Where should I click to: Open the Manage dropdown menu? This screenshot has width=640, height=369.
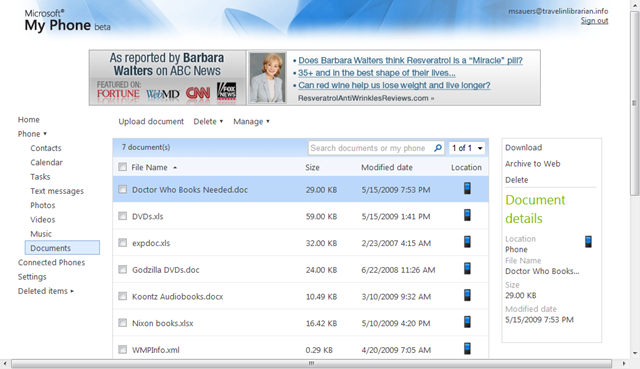251,122
